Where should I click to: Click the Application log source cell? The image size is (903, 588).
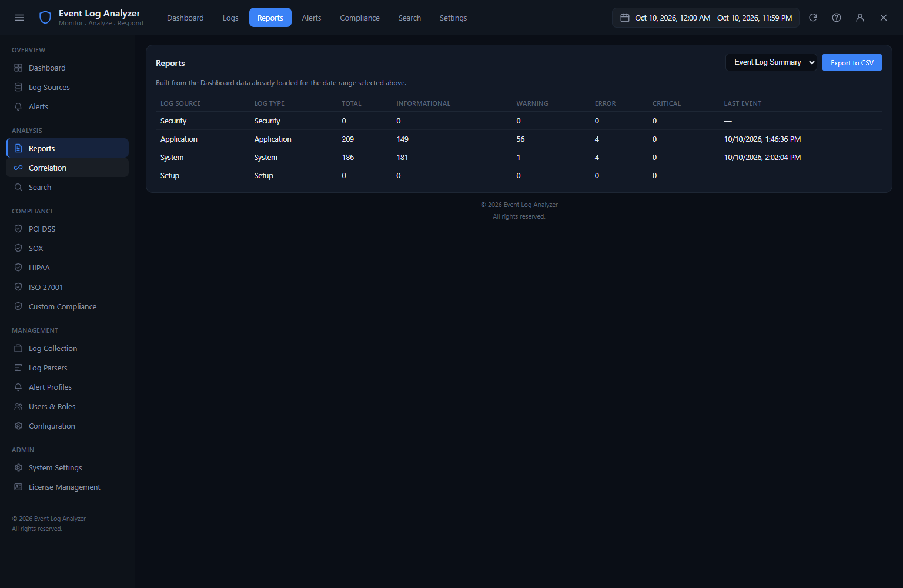pos(179,139)
